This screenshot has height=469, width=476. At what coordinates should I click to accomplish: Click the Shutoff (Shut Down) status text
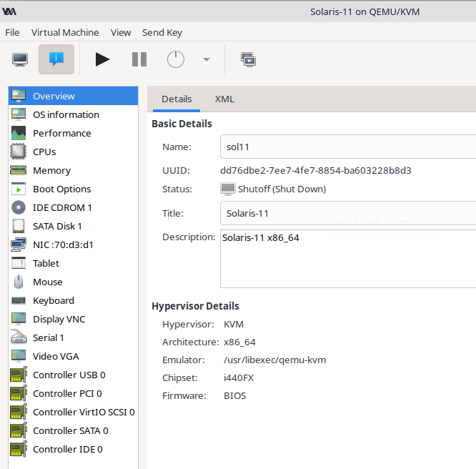coord(282,189)
